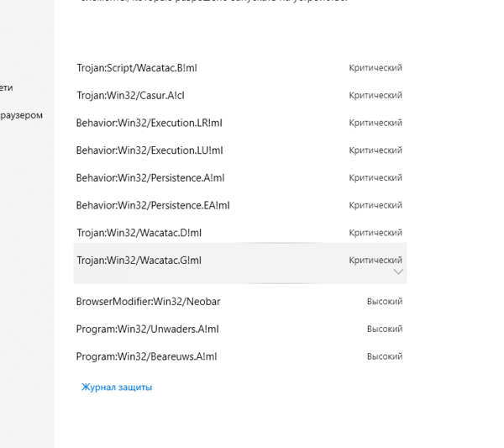Open the Program:Win32/Beareuws.A!ml threat entry
Screen dimensions: 504x448
click(146, 356)
